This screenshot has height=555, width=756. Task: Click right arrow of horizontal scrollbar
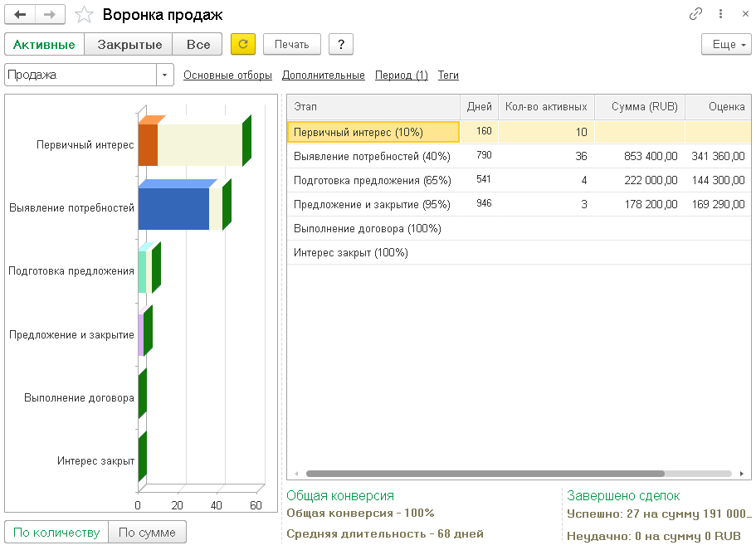click(x=742, y=474)
